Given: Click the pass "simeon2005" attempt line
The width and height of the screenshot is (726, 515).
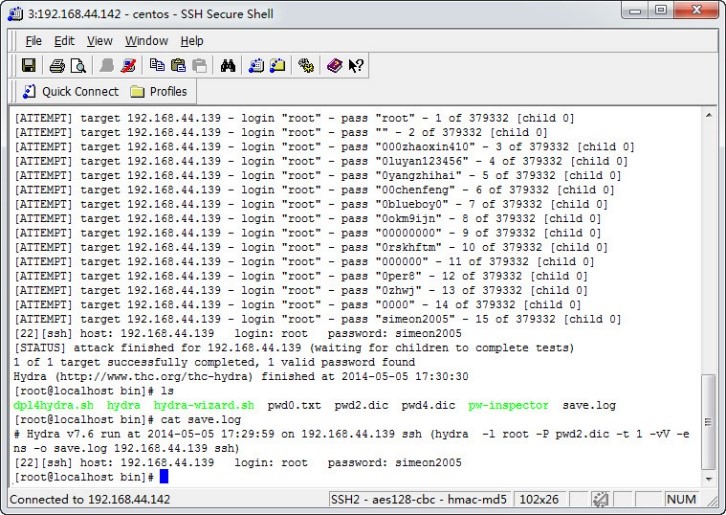Looking at the screenshot, I should pyautogui.click(x=317, y=319).
